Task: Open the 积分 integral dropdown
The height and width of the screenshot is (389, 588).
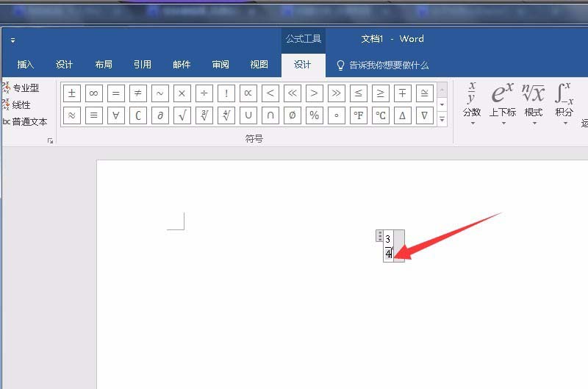Action: 564,104
